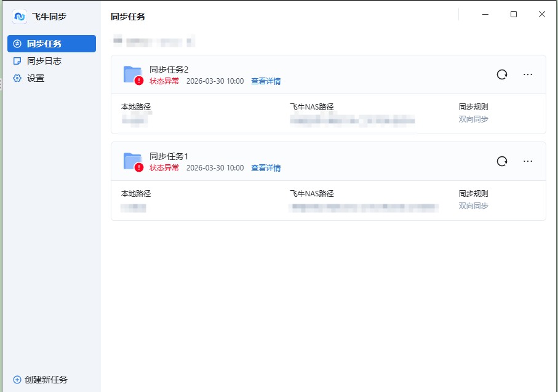Click 飞牛NAS路径 label in 同步任务1 card
558x392 pixels.
point(312,194)
